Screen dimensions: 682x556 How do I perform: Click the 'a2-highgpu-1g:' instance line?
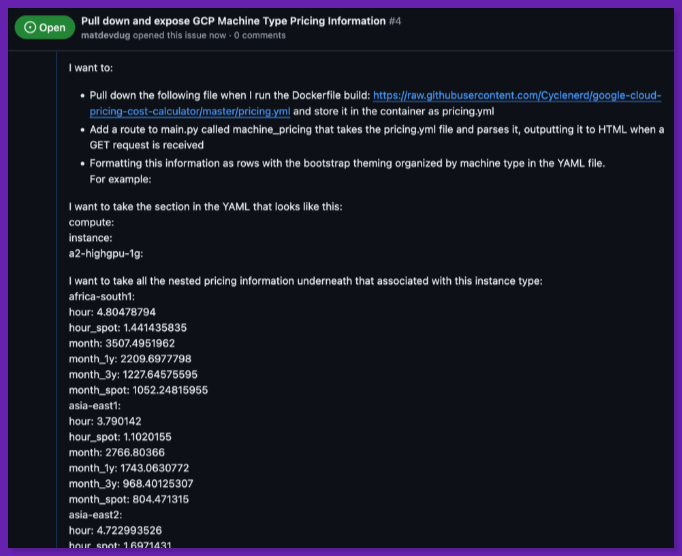(x=106, y=254)
